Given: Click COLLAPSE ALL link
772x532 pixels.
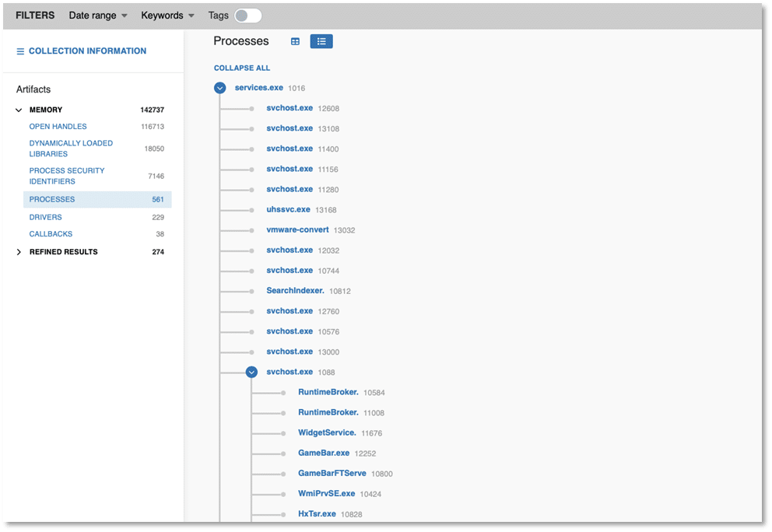Looking at the screenshot, I should pyautogui.click(x=242, y=68).
